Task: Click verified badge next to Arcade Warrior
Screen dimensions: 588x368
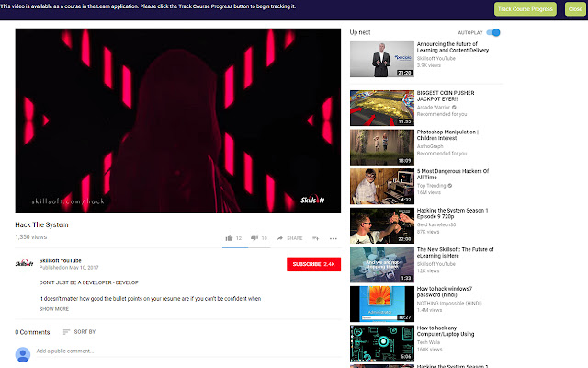Action: coord(454,108)
